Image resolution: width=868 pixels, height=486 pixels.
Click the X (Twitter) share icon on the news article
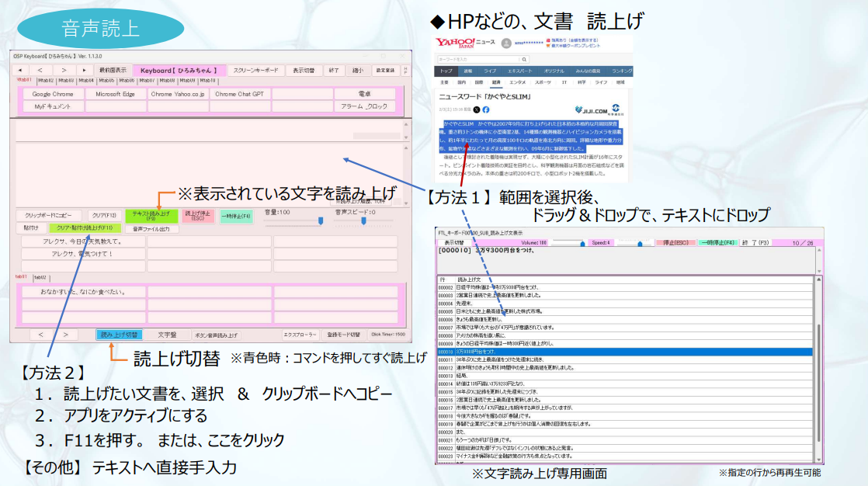click(477, 109)
